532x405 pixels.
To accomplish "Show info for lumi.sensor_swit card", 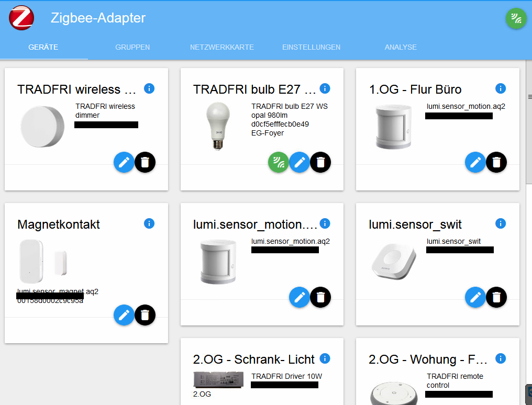I will 501,223.
